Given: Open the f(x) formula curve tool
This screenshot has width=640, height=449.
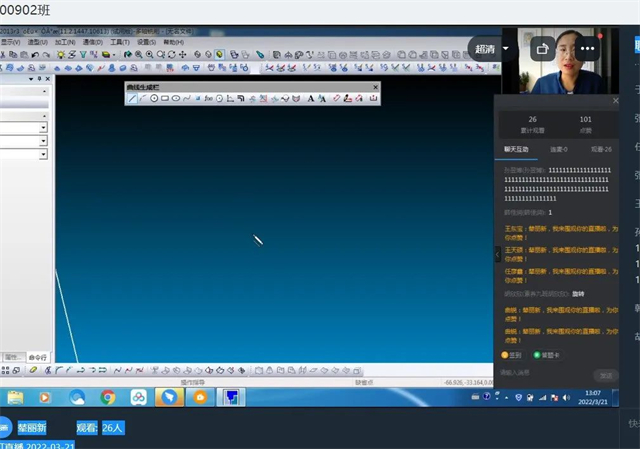Looking at the screenshot, I should point(209,98).
